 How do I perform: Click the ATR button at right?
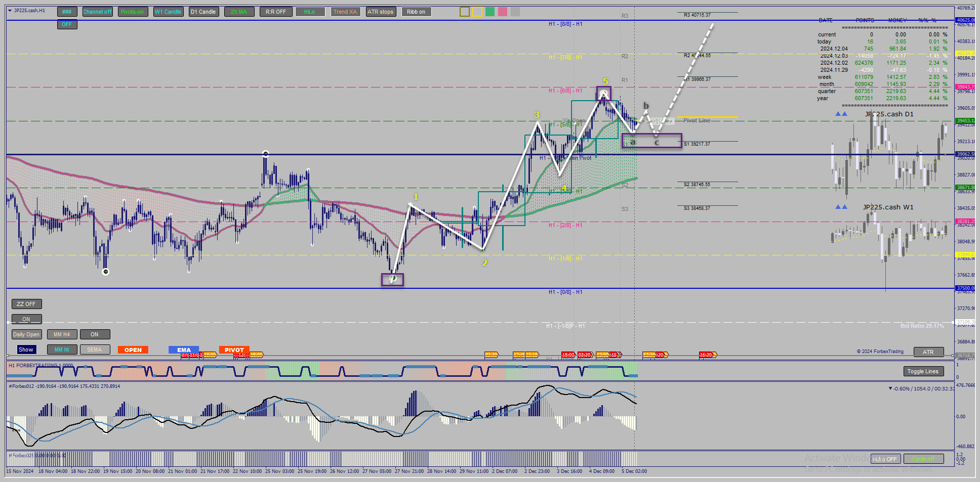[x=929, y=352]
